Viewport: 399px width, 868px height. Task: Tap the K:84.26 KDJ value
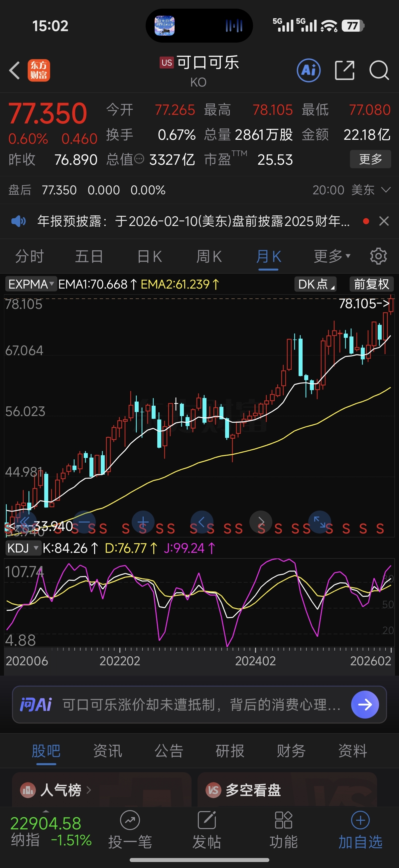[x=70, y=548]
